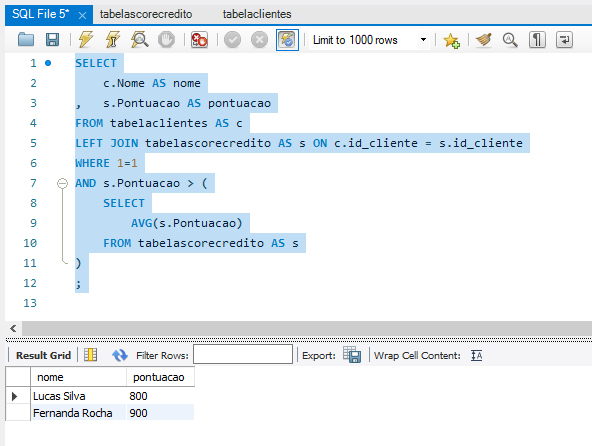Open find panel with magnifier icon
592x446 pixels.
pyautogui.click(x=510, y=40)
